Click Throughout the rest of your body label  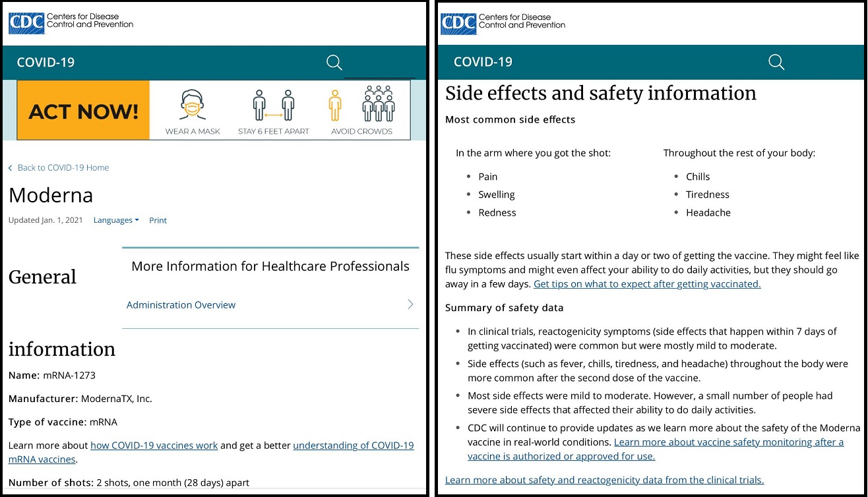click(x=739, y=153)
